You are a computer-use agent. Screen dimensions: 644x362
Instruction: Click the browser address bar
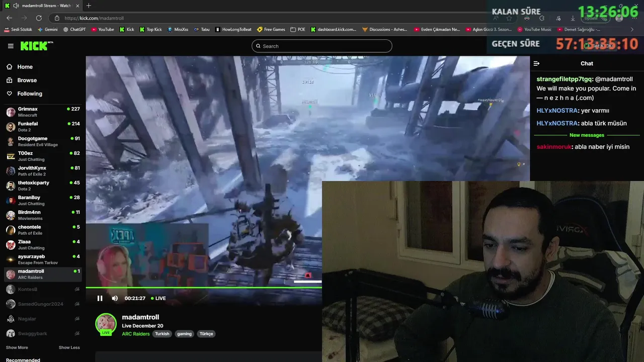tap(272, 18)
